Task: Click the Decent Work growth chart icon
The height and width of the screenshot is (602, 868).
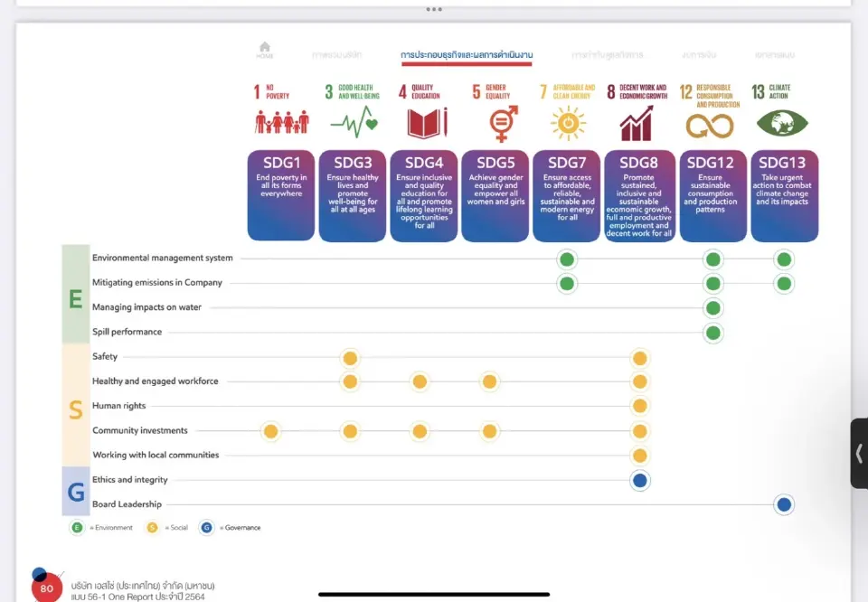Action: [x=637, y=124]
